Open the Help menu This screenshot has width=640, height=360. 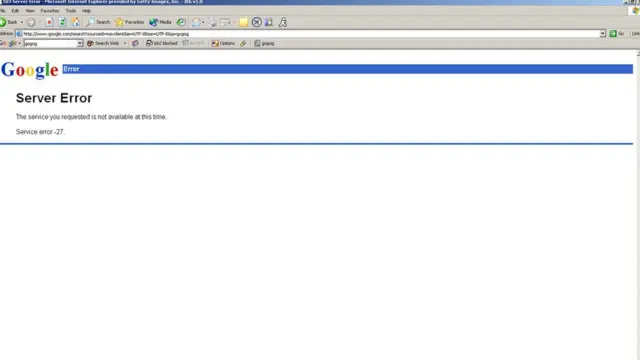point(86,11)
